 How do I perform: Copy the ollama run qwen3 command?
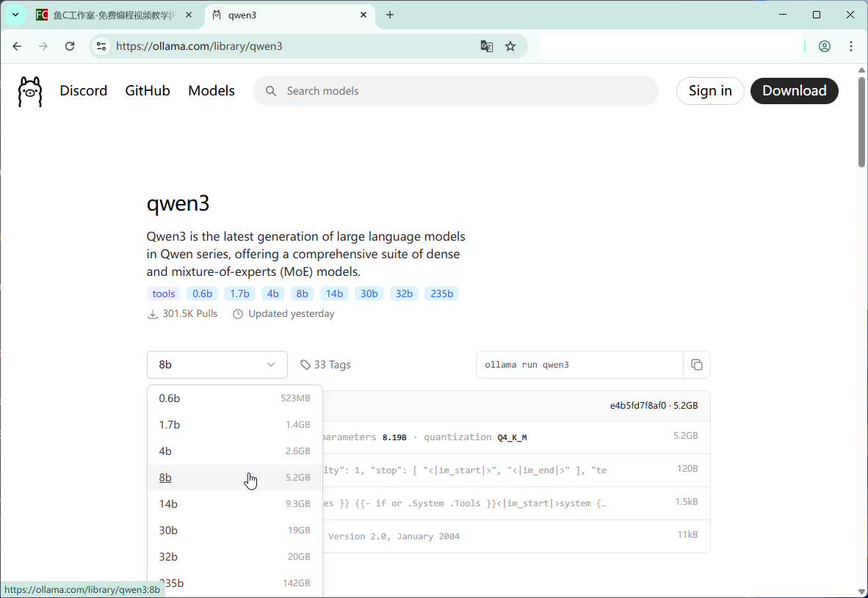697,365
